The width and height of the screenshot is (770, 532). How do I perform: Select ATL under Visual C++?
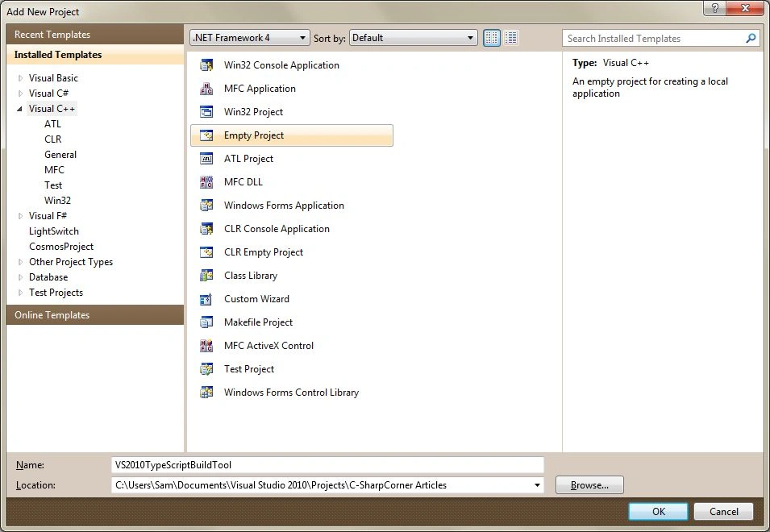click(x=52, y=124)
